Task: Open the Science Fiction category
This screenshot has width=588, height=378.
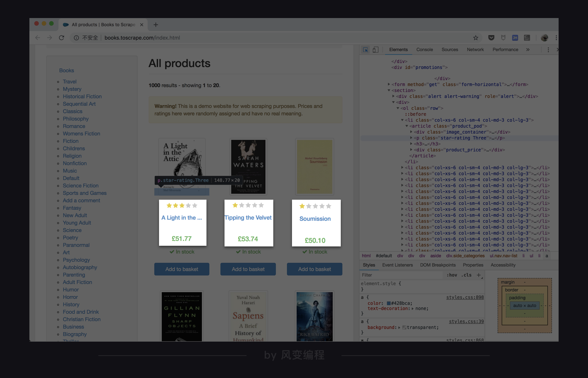Action: (x=81, y=186)
